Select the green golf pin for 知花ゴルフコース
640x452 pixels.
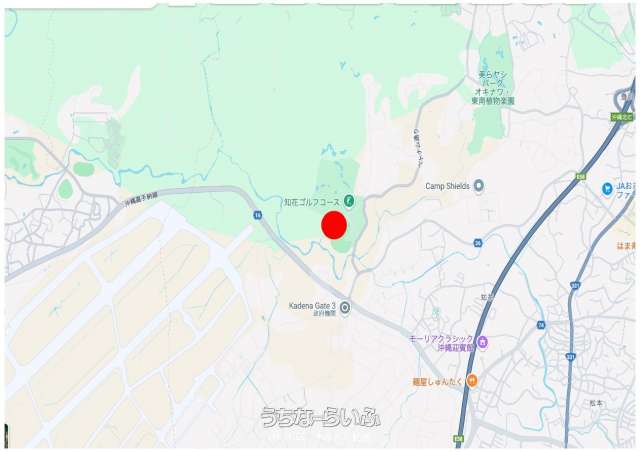click(x=349, y=200)
